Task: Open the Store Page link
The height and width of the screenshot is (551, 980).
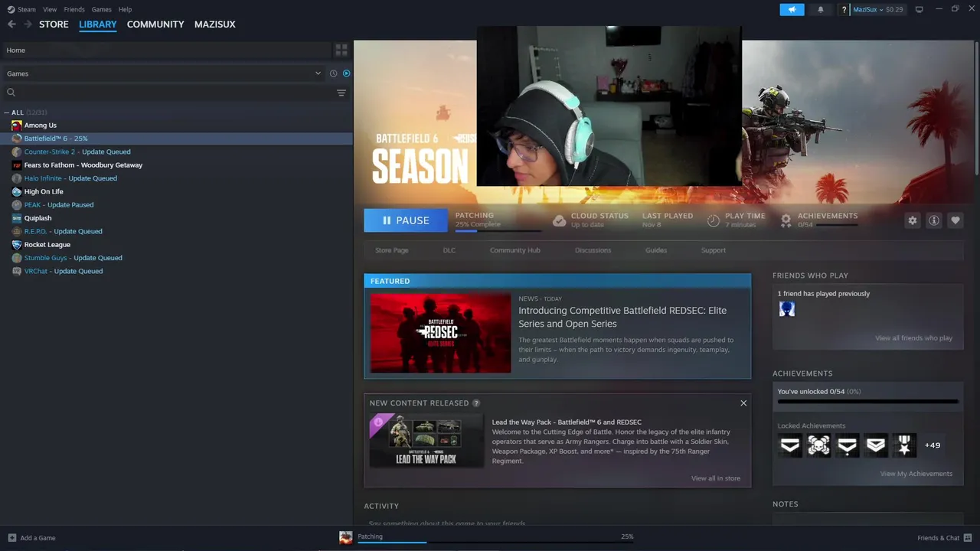Action: pyautogui.click(x=392, y=250)
